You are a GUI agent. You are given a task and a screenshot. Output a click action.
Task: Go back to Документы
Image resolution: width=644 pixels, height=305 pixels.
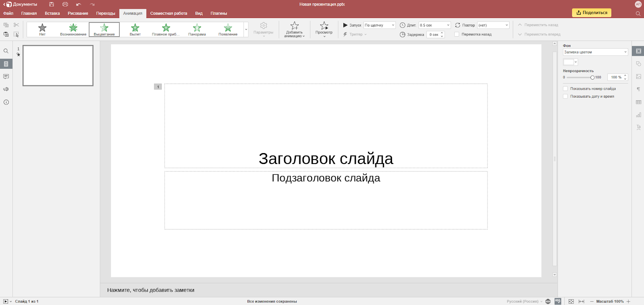[x=21, y=4]
